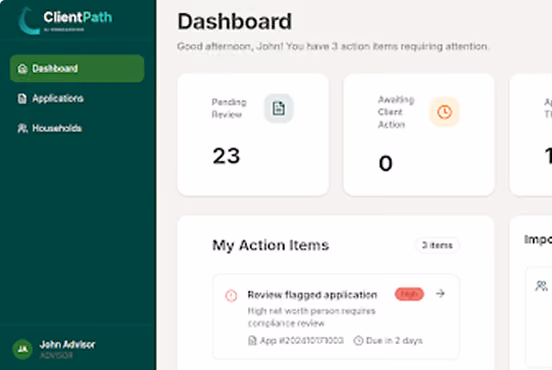Click the red alert icon on flagged application
The width and height of the screenshot is (552, 370).
[x=231, y=295]
